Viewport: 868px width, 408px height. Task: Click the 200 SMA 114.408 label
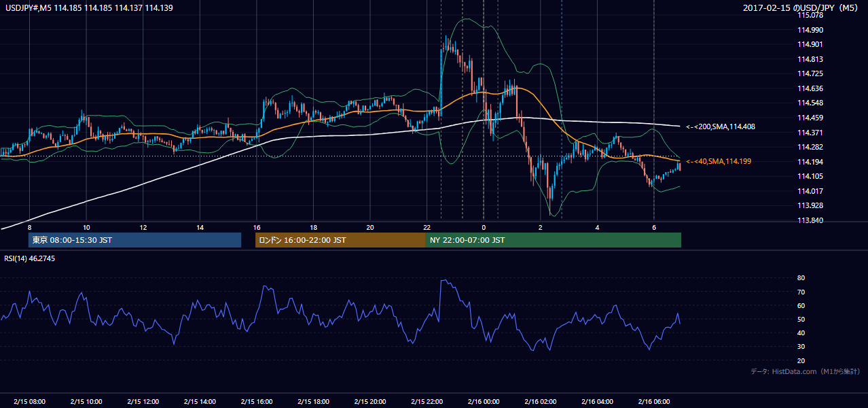pos(721,126)
